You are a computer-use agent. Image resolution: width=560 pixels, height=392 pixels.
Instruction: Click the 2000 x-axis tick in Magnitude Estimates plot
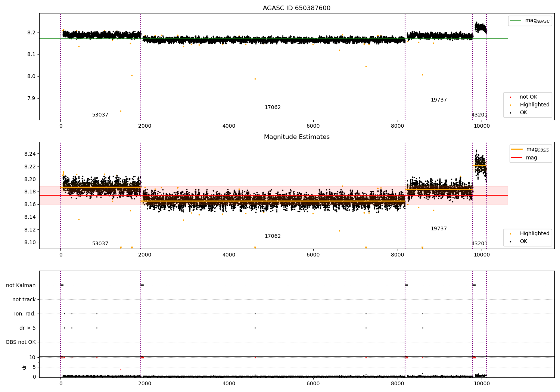pos(144,255)
